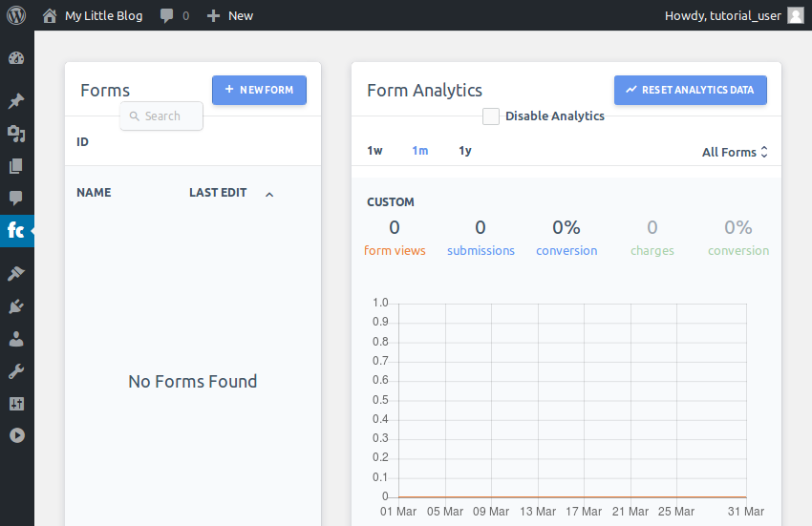Screen dimensions: 812x526
Task: Open the Posts pushpin icon
Action: coord(16,101)
